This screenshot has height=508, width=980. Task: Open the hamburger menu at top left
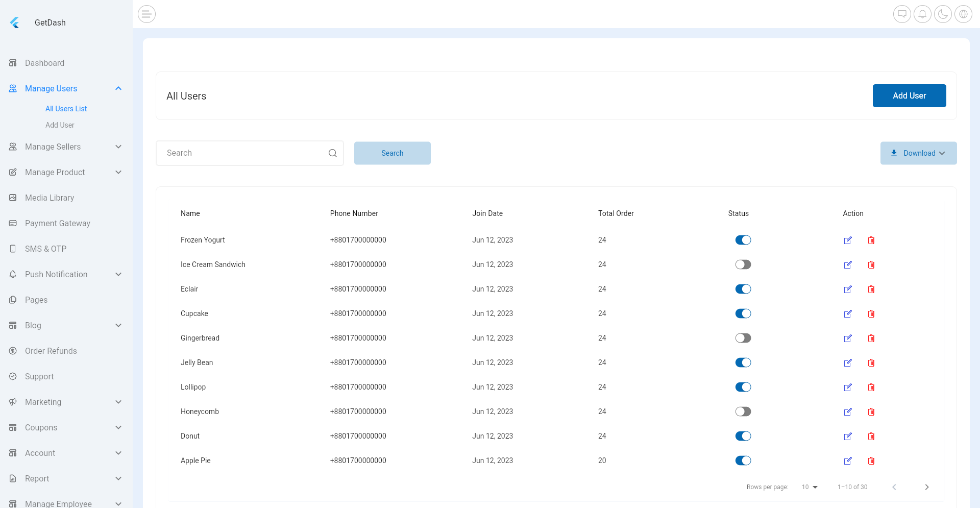(146, 14)
